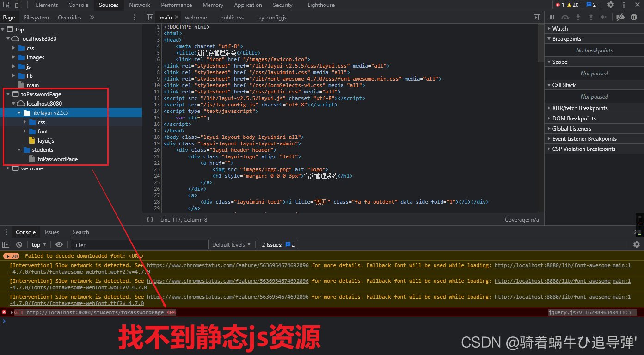Collapse the toPasswordPage frame node

(9, 94)
